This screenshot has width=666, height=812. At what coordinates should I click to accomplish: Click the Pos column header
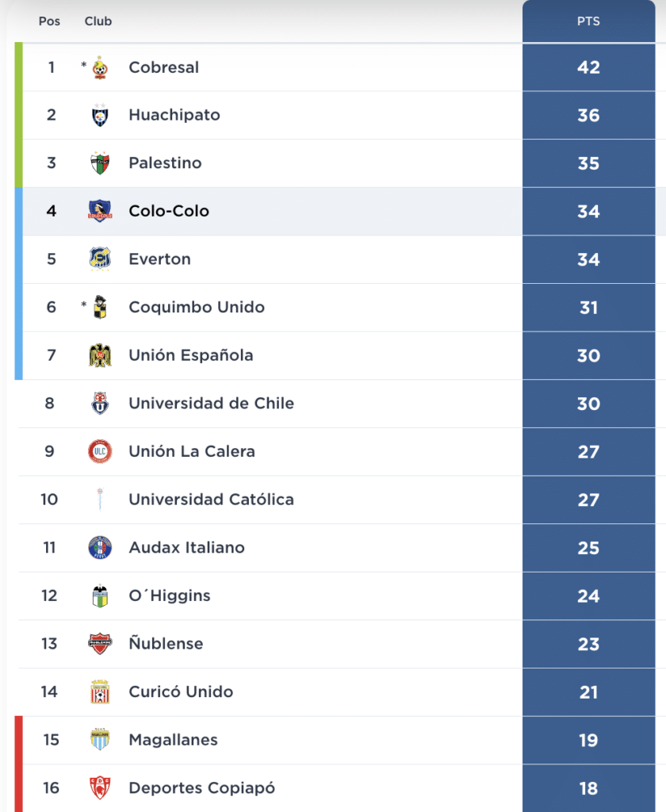pos(49,21)
